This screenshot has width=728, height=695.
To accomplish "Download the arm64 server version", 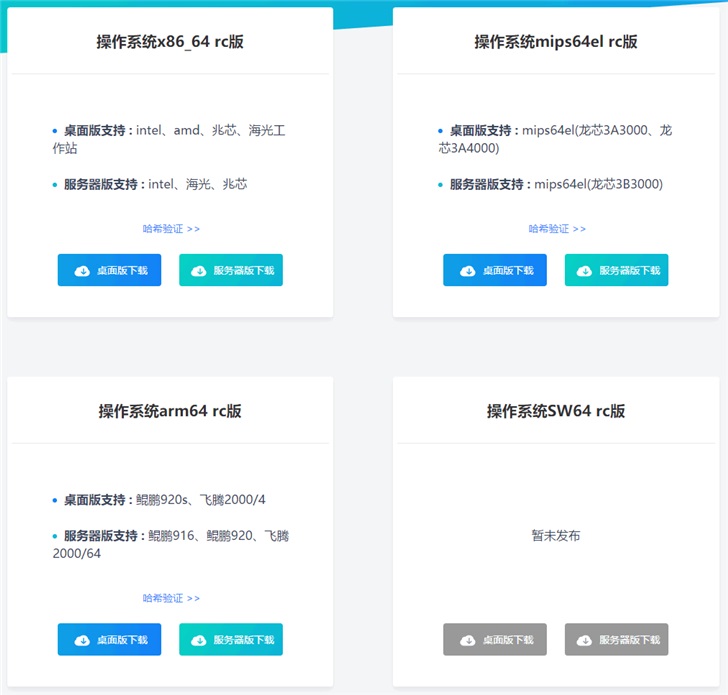I will point(231,639).
